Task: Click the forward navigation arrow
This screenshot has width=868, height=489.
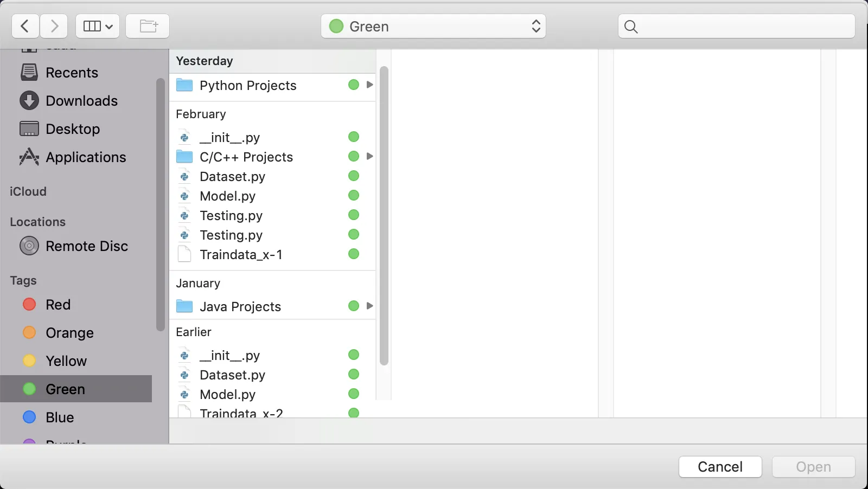Action: pyautogui.click(x=54, y=26)
